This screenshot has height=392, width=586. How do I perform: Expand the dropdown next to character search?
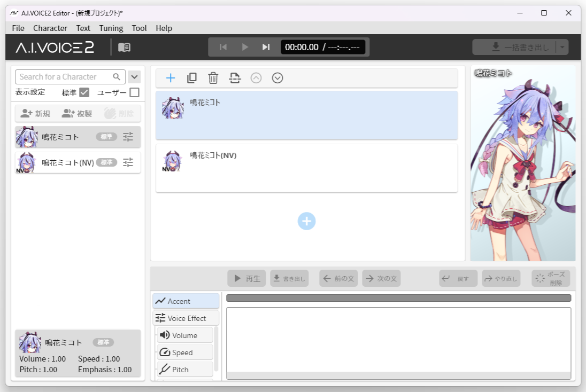point(134,77)
